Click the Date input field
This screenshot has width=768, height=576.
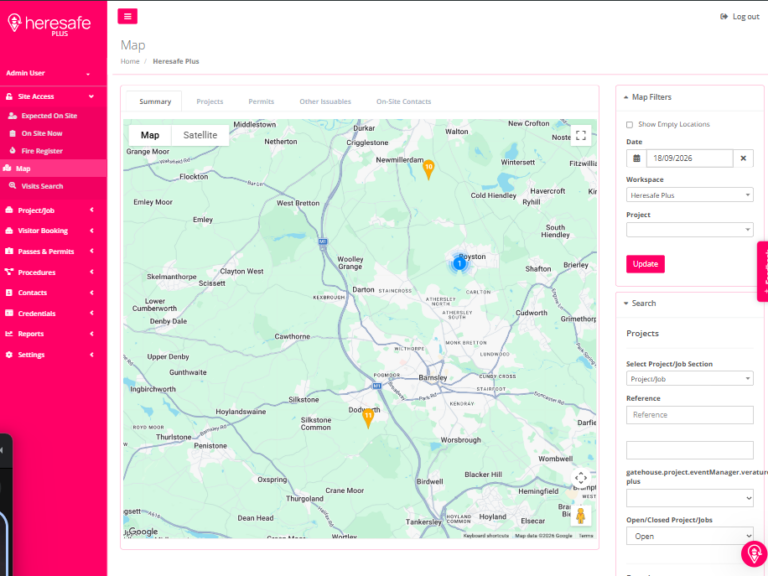(689, 158)
